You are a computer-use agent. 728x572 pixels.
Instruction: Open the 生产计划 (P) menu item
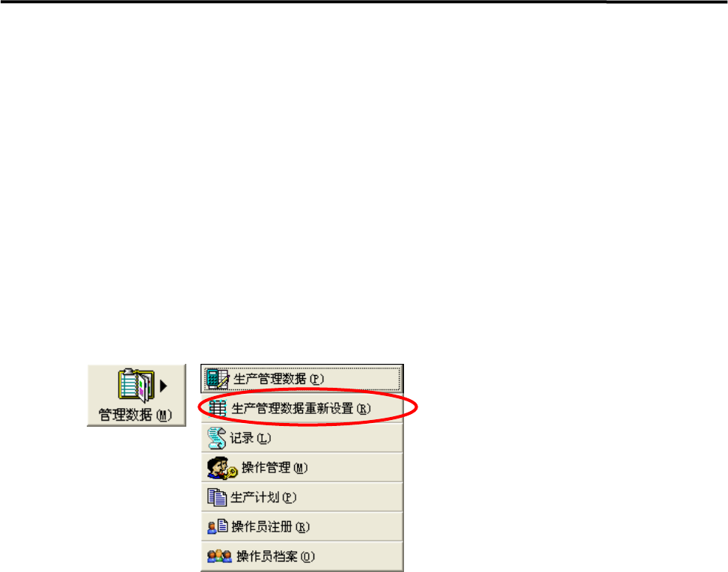pyautogui.click(x=302, y=497)
